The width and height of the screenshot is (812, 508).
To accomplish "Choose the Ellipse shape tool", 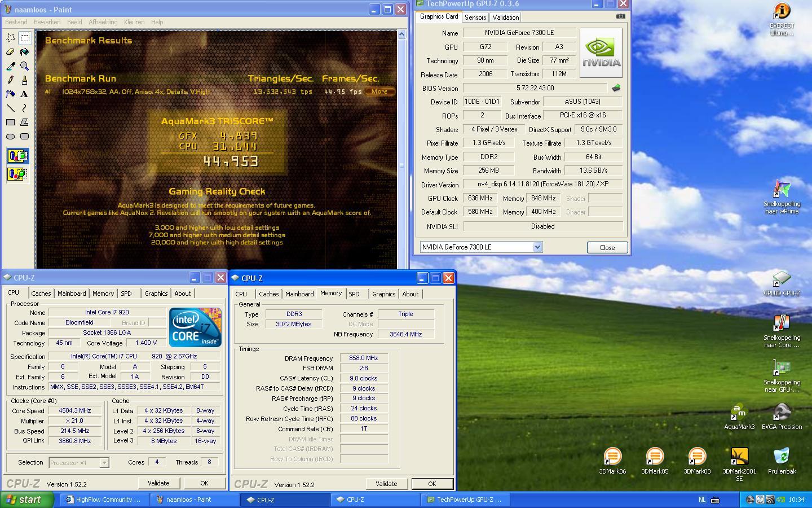I will tap(11, 136).
